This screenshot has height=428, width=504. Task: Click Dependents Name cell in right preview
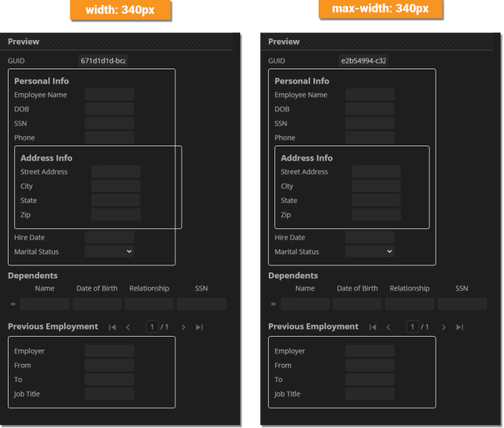click(x=305, y=304)
